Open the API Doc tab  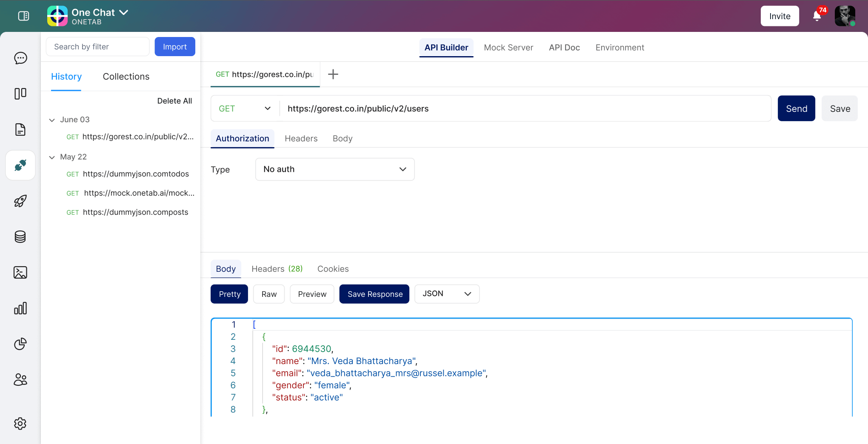point(564,48)
